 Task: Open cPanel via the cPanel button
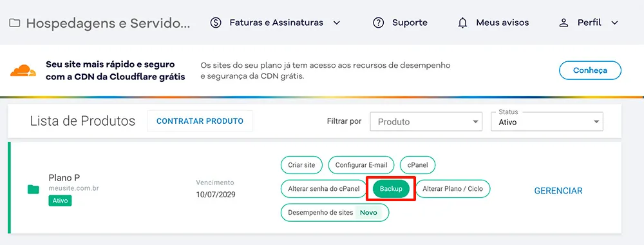418,165
